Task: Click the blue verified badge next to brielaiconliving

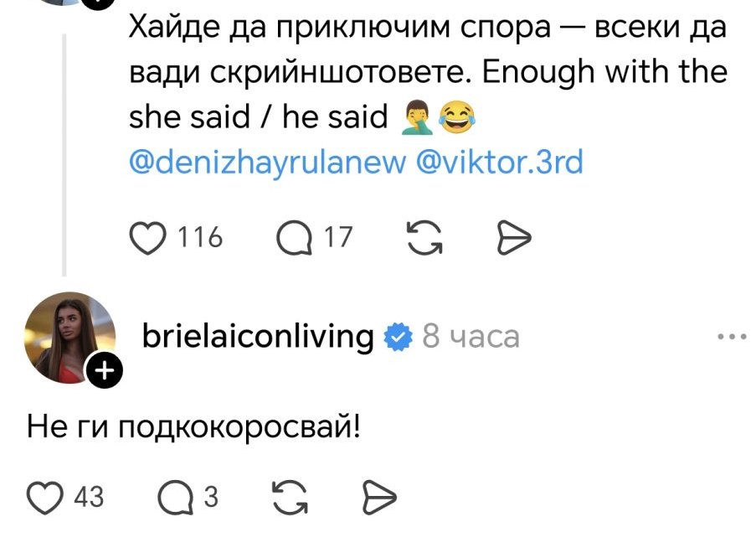Action: coord(398,338)
